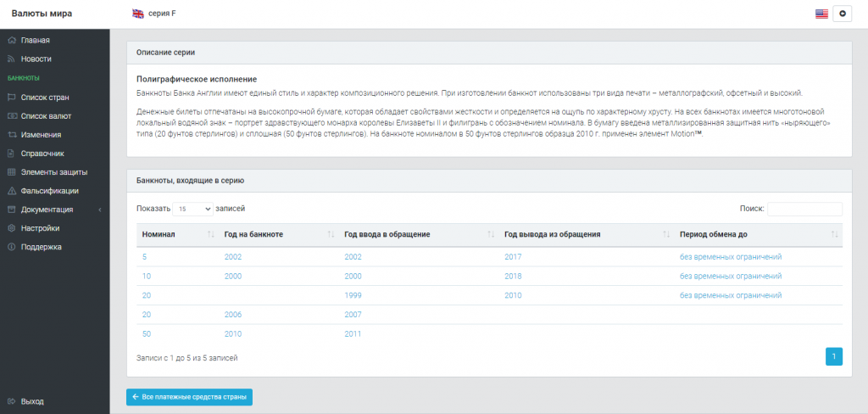
Task: Click pagination page 1 button
Action: 834,357
